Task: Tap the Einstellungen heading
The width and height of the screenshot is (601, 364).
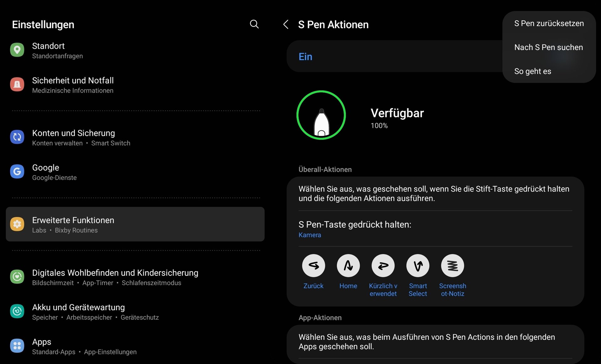Action: (43, 24)
